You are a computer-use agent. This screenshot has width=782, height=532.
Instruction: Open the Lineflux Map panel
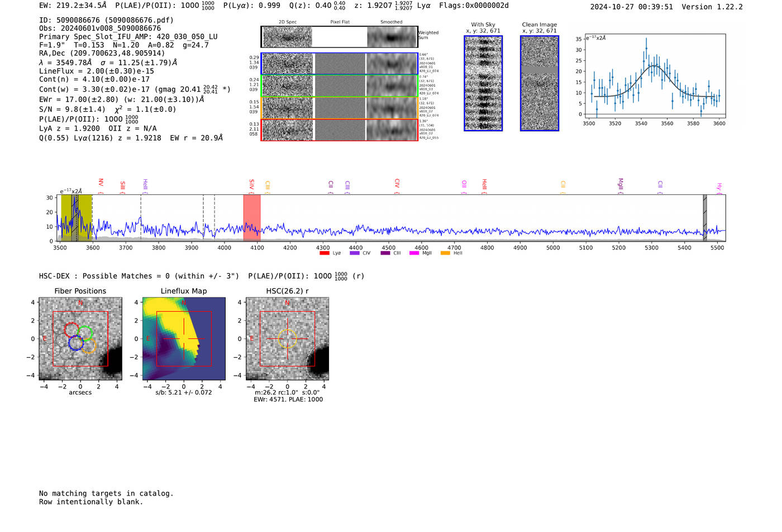click(184, 339)
